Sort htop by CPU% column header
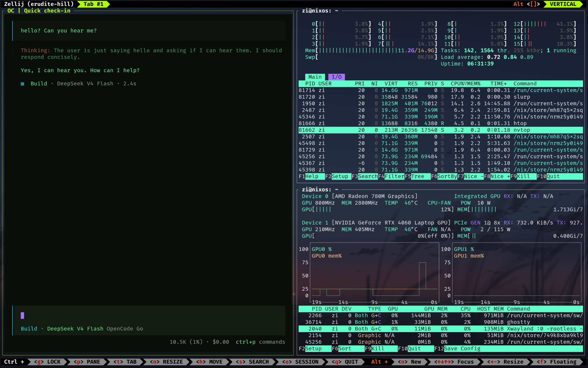 (459, 84)
